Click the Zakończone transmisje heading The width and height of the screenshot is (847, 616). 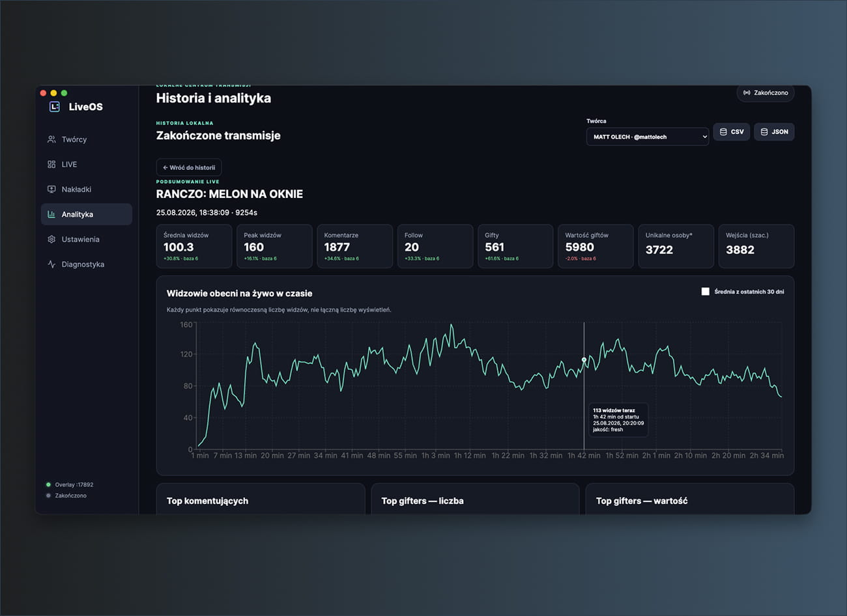point(218,135)
